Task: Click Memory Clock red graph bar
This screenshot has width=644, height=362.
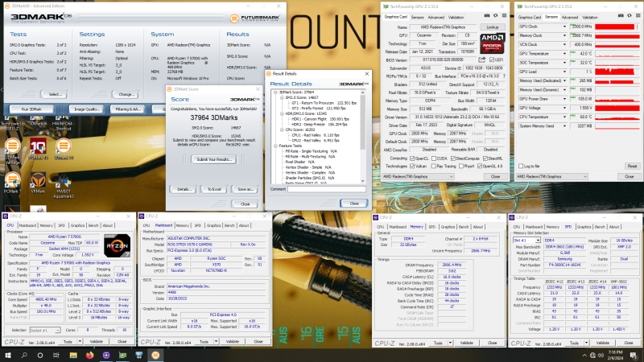Action: (x=617, y=35)
